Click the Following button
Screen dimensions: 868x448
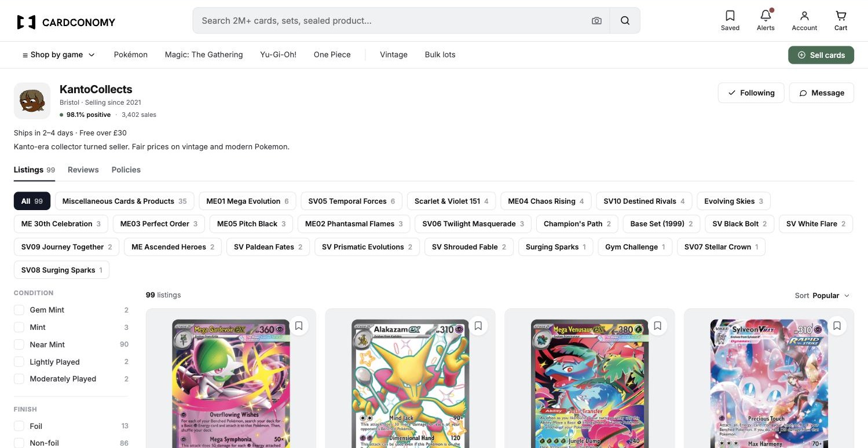point(751,93)
